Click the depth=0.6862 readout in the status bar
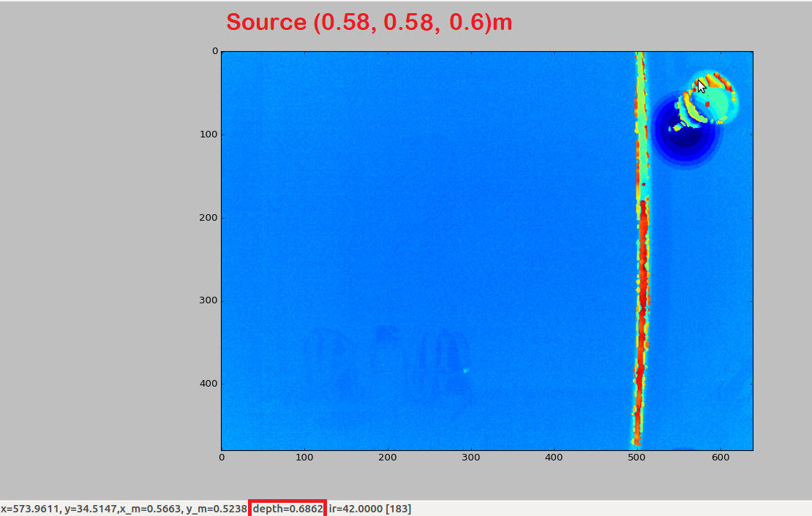 coord(288,509)
